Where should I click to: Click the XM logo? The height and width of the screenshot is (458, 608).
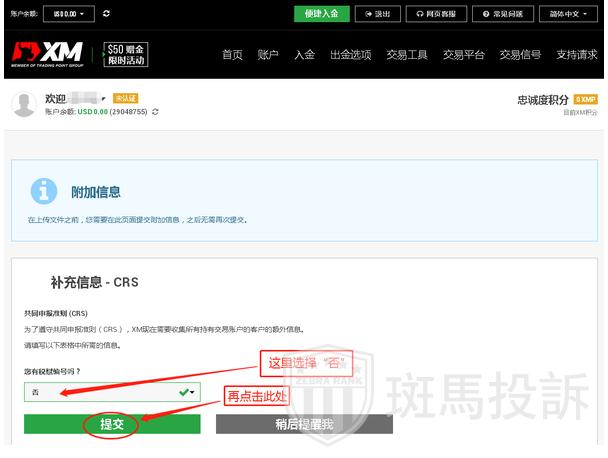coord(49,54)
